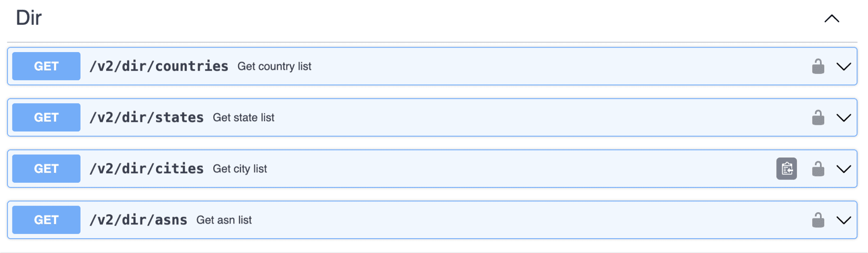This screenshot has height=253, width=868.
Task: Click the GET badge for cities
Action: [46, 169]
